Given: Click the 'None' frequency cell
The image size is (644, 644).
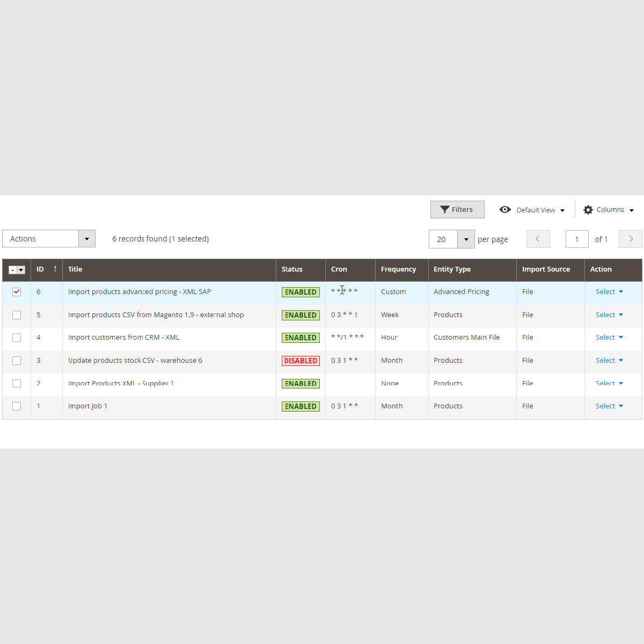Looking at the screenshot, I should [390, 383].
